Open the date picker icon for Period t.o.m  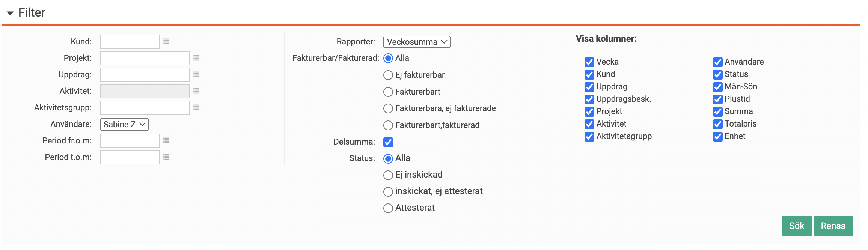tap(166, 157)
